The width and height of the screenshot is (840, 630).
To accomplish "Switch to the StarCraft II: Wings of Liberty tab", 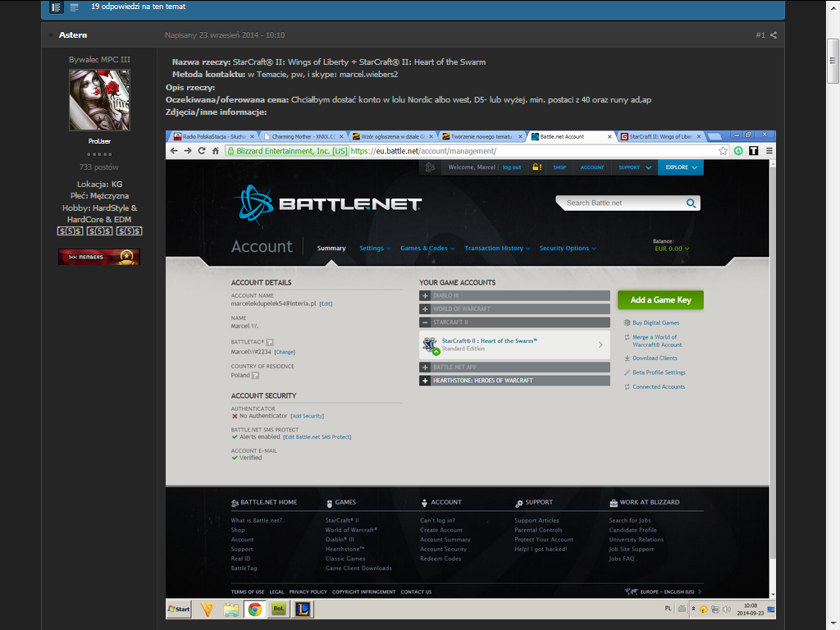I will (x=661, y=137).
